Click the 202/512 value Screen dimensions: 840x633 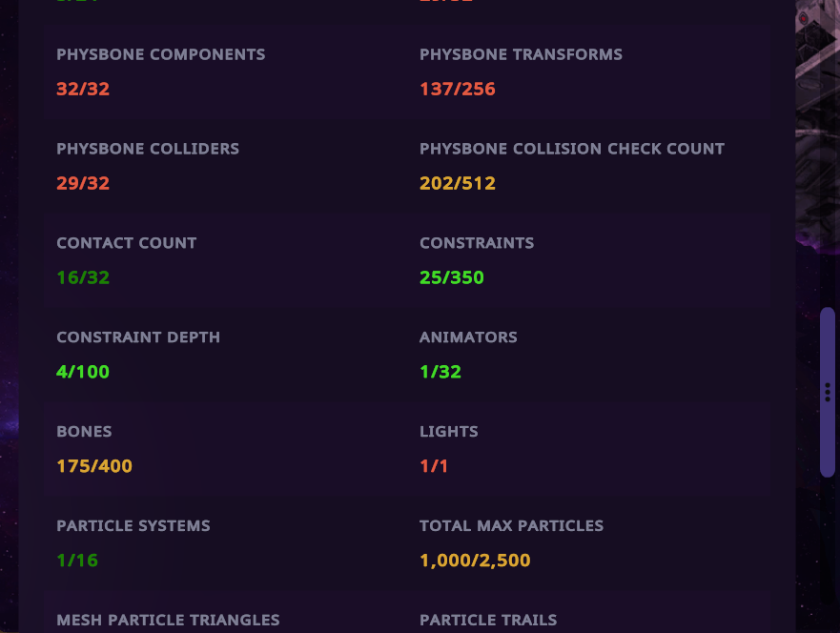pos(458,183)
